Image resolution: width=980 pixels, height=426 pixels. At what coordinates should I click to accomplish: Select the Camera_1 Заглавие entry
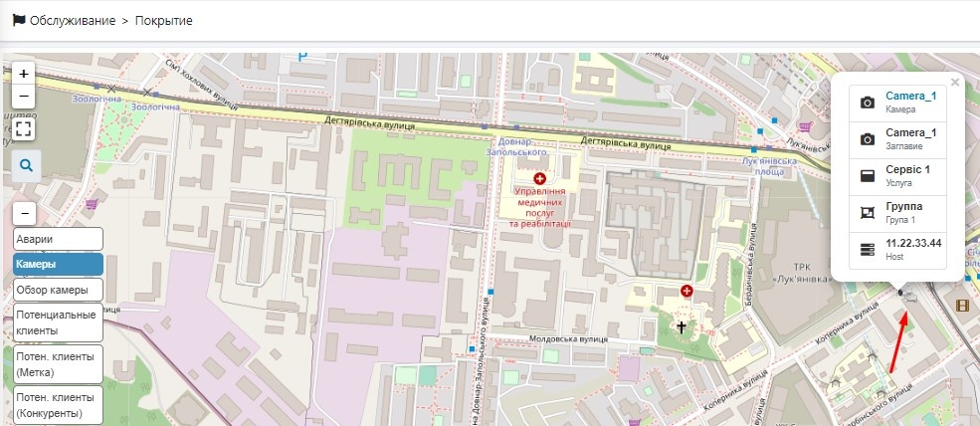coord(897,139)
